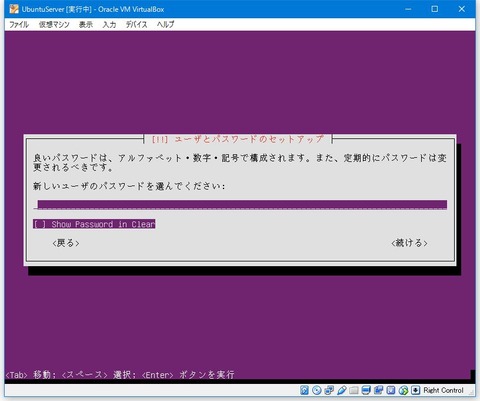The height and width of the screenshot is (401, 480).
Task: Click the ユーザとパスワードのセットアップ dialog title
Action: pos(238,139)
